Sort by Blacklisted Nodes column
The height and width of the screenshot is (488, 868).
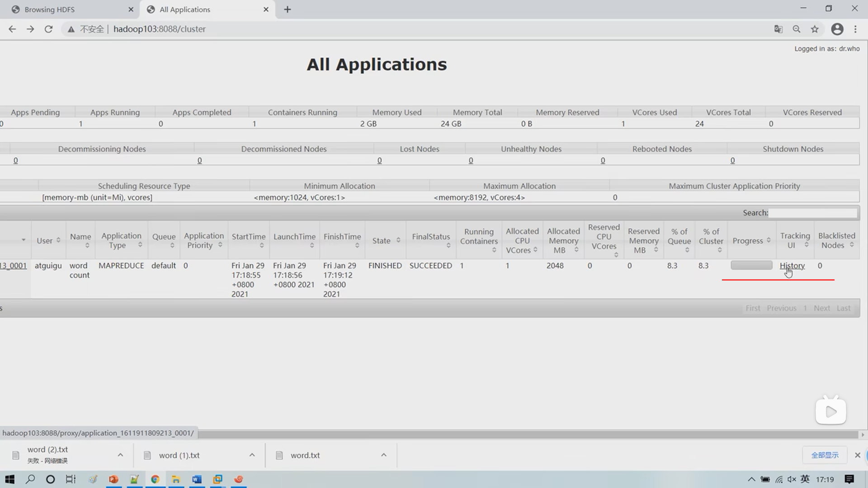pos(836,240)
